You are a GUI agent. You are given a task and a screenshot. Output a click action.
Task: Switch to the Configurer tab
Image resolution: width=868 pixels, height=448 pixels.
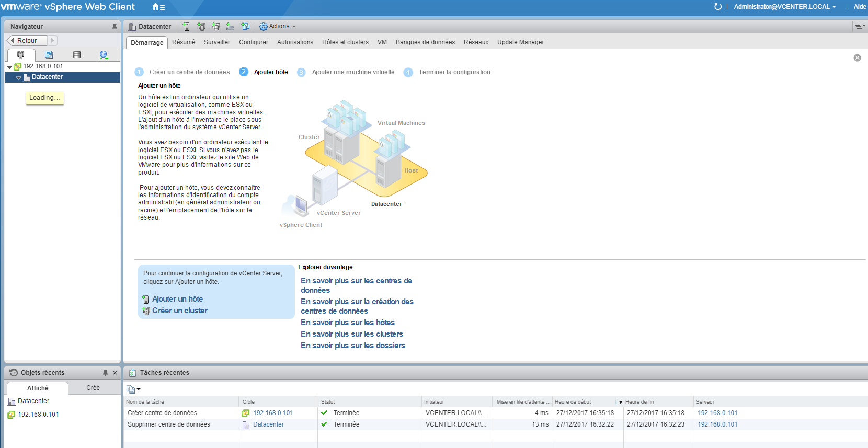point(254,42)
